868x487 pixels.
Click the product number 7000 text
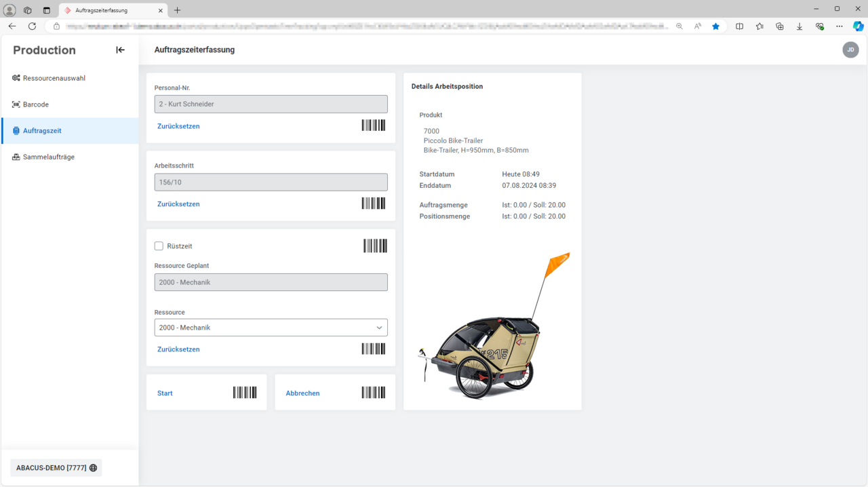coord(431,132)
